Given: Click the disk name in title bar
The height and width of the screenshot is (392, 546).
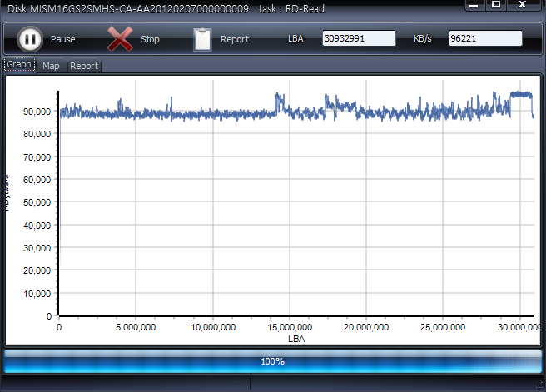Looking at the screenshot, I should pyautogui.click(x=125, y=8).
